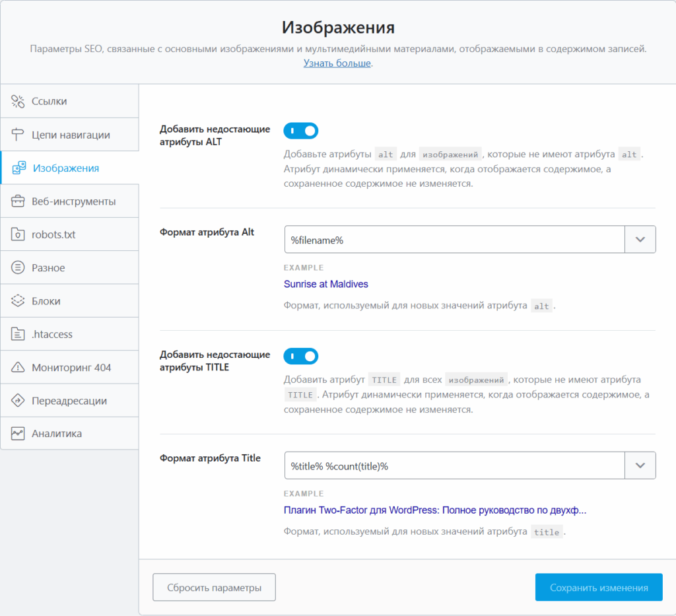Click the Аналитика chart icon
The height and width of the screenshot is (616, 676).
[18, 434]
